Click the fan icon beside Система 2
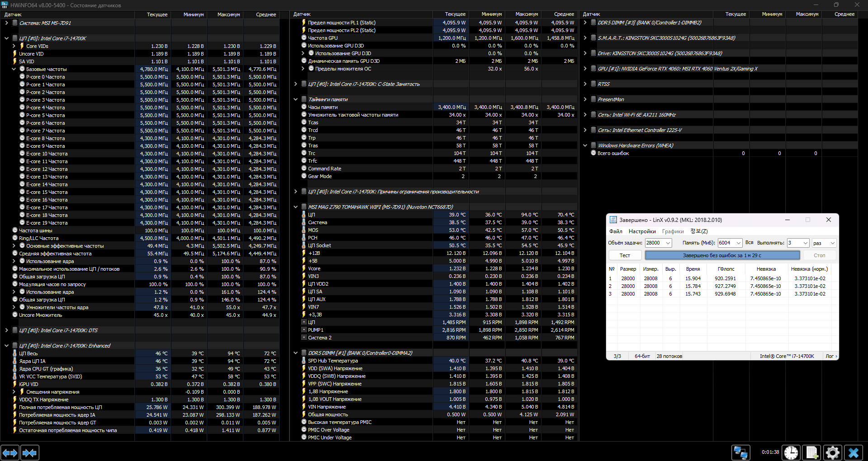The image size is (868, 461). click(x=304, y=338)
